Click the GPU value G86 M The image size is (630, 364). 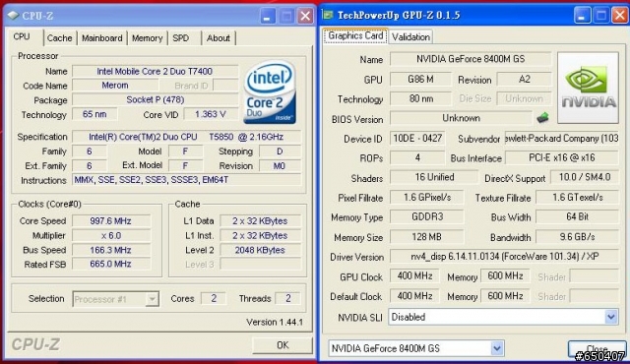point(420,79)
